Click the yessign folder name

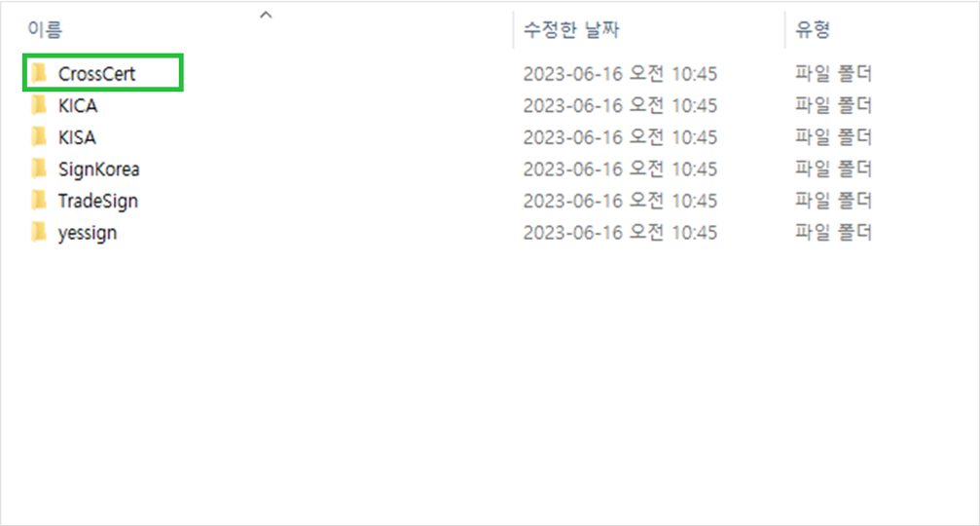(88, 234)
